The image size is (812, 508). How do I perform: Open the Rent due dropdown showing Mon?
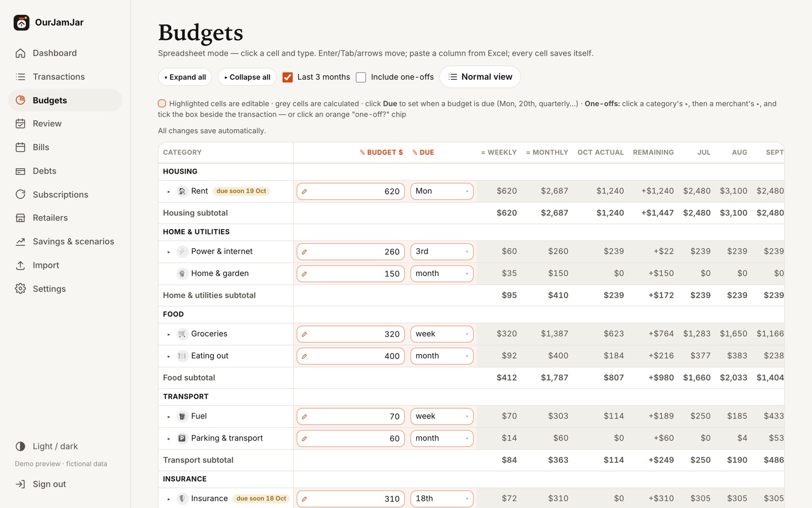pyautogui.click(x=442, y=192)
